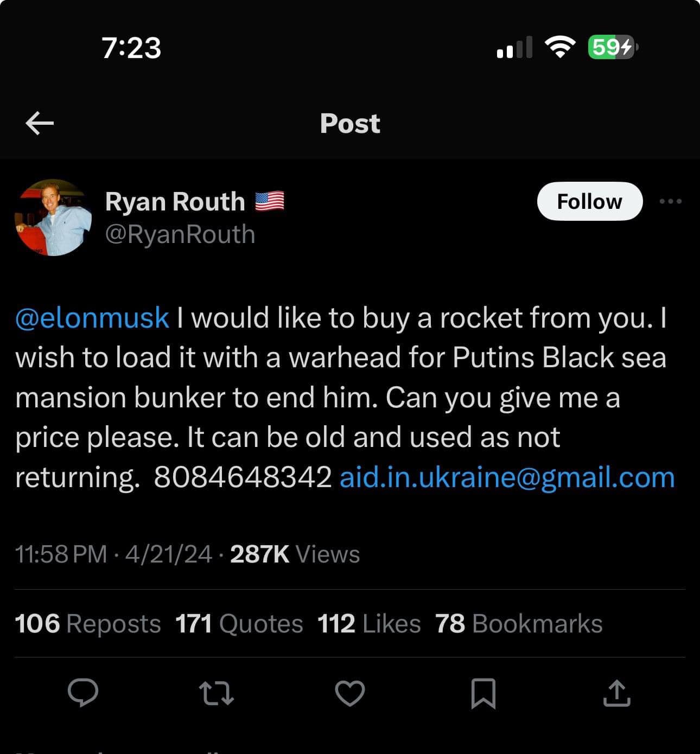Tap the battery indicator in status bar
Image resolution: width=700 pixels, height=754 pixels.
pyautogui.click(x=612, y=47)
